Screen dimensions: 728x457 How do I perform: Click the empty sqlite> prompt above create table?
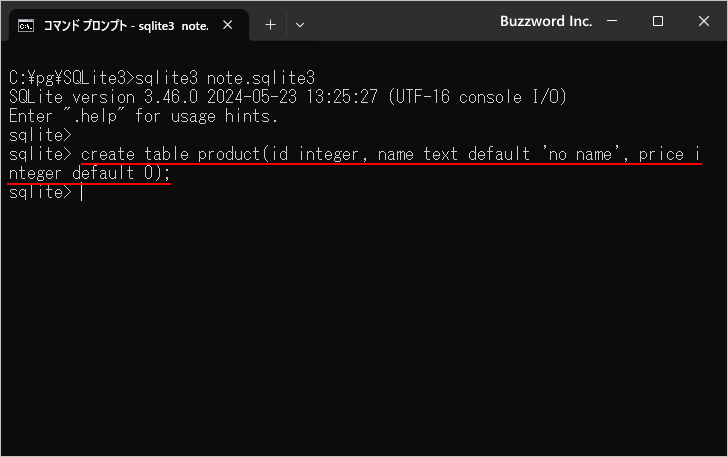tap(40, 135)
